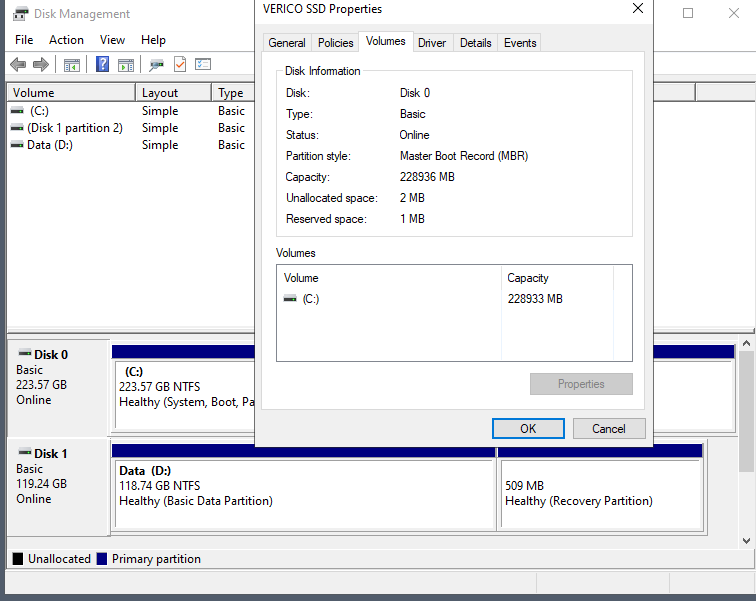
Task: Click the Disk 1 partition 2 drive icon
Action: click(17, 128)
